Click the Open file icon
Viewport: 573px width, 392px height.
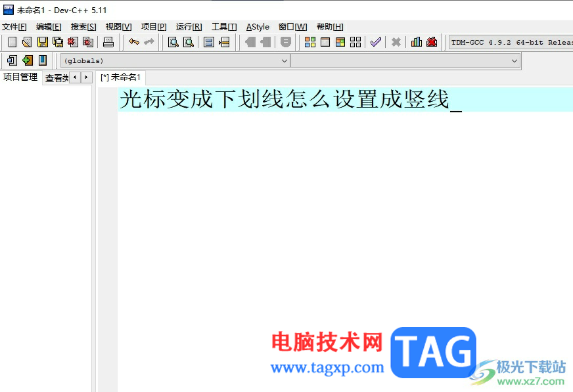[27, 42]
